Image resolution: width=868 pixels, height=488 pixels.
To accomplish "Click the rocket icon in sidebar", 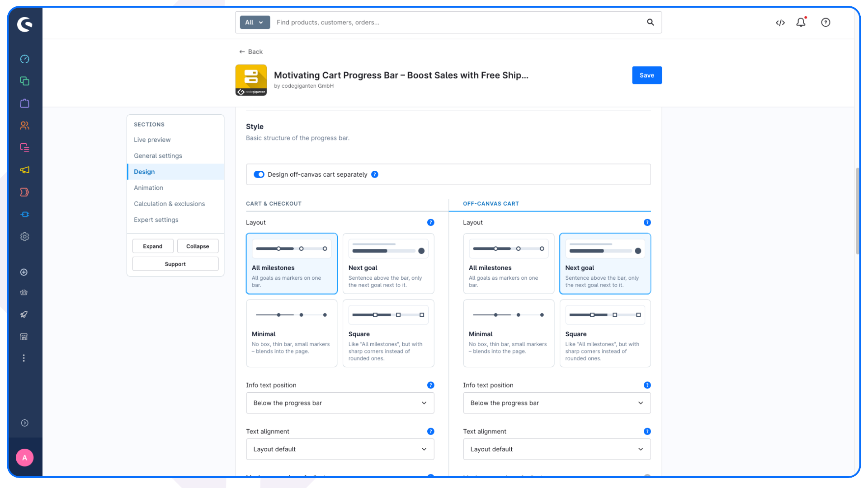I will coord(24,314).
